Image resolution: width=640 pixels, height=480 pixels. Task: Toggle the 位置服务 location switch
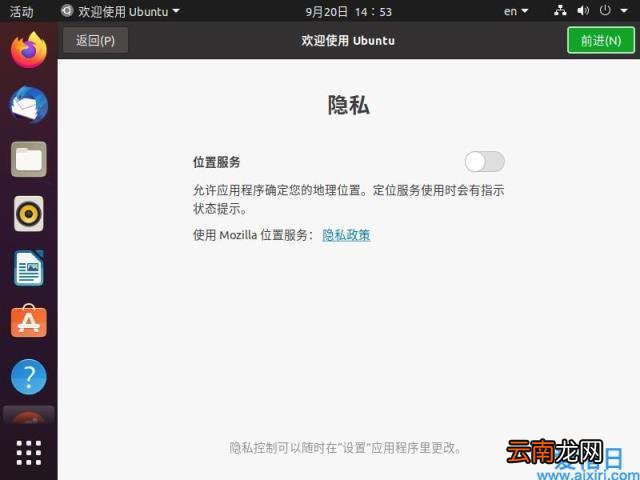(484, 162)
